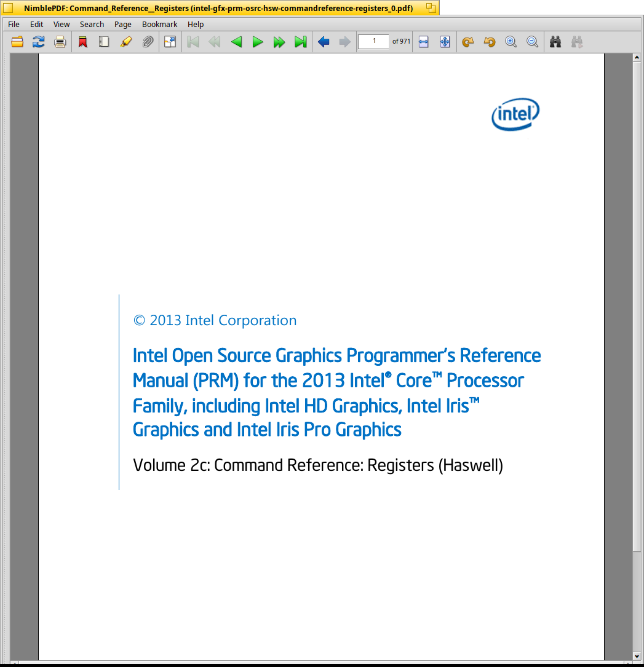Open the Search menu

pyautogui.click(x=92, y=24)
